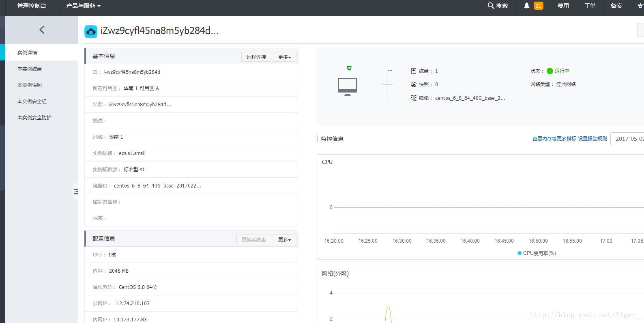The width and height of the screenshot is (644, 323).
Task: Click 运行中 status text
Action: click(x=562, y=71)
